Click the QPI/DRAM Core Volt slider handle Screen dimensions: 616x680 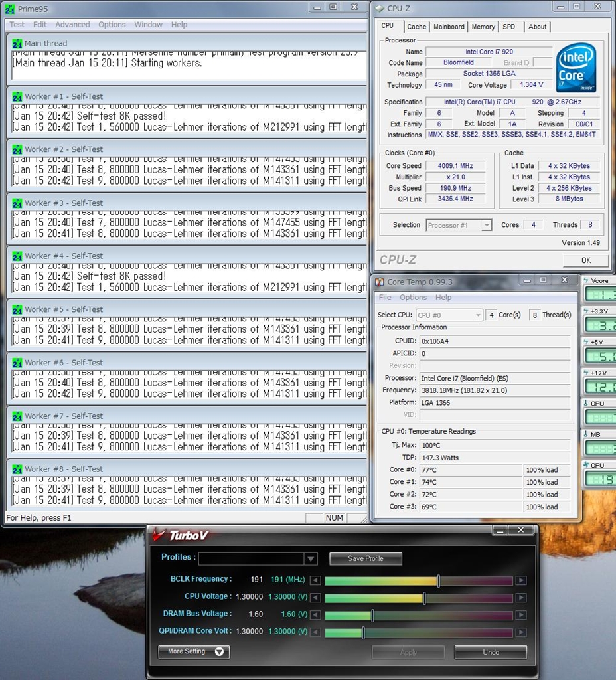click(363, 633)
